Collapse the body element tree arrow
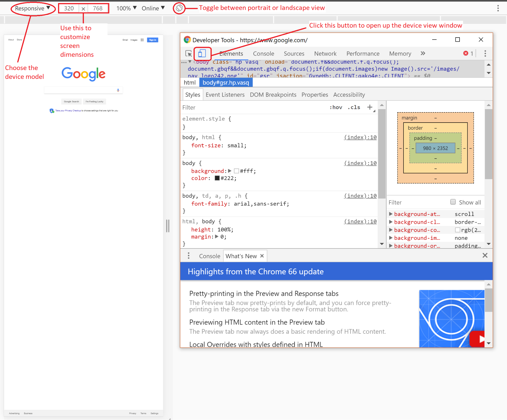Image resolution: width=507 pixels, height=420 pixels. point(190,62)
